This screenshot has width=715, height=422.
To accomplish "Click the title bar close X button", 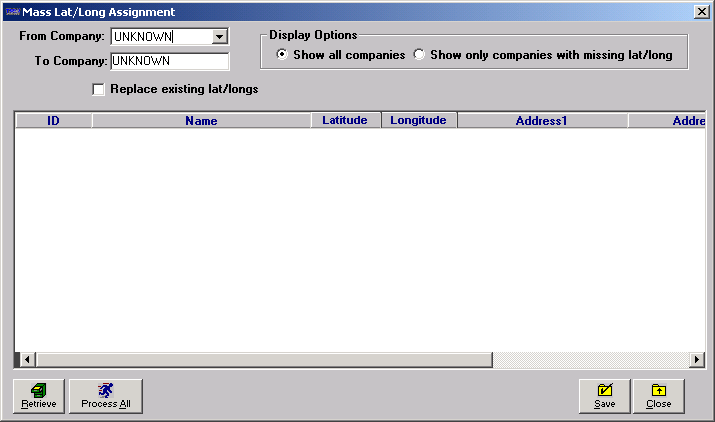I will [x=701, y=11].
